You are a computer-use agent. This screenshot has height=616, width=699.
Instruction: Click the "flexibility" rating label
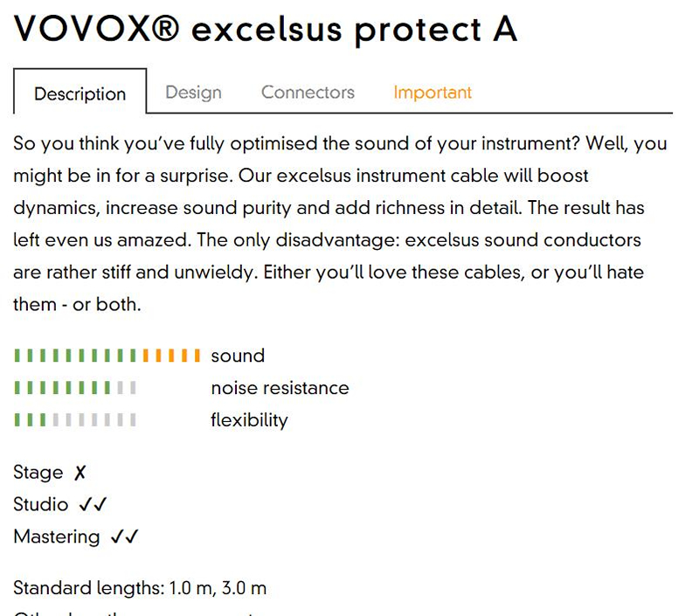(x=249, y=420)
